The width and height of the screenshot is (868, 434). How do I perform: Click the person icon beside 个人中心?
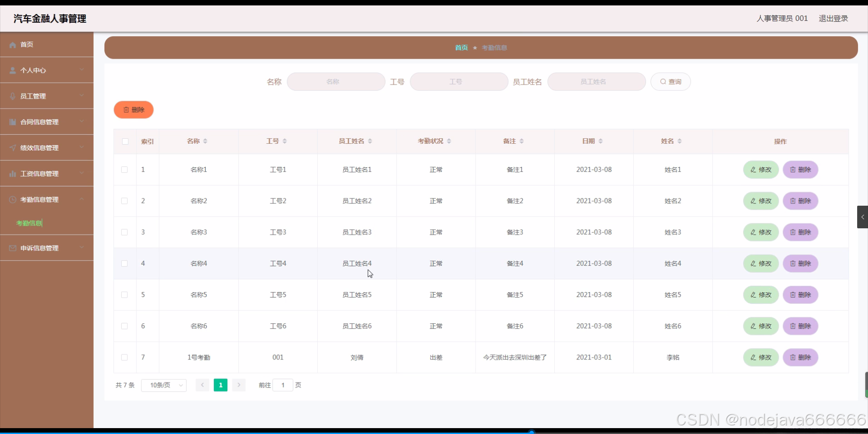[x=13, y=71]
